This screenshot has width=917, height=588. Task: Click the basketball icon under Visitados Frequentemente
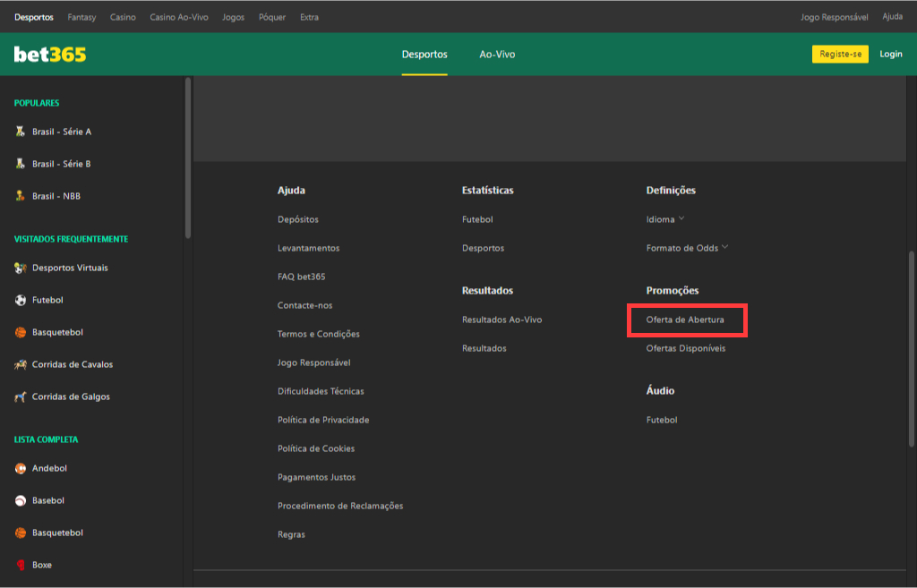(x=21, y=332)
